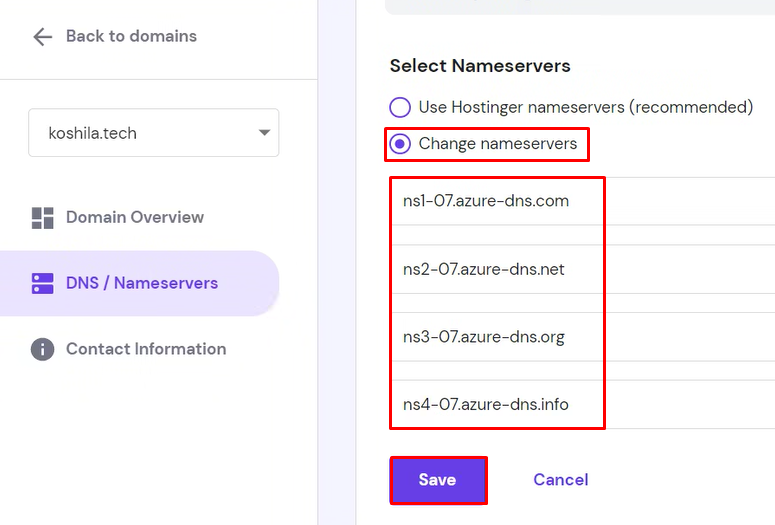Image resolution: width=775 pixels, height=525 pixels.
Task: Click the Contact Information info icon
Action: point(43,349)
